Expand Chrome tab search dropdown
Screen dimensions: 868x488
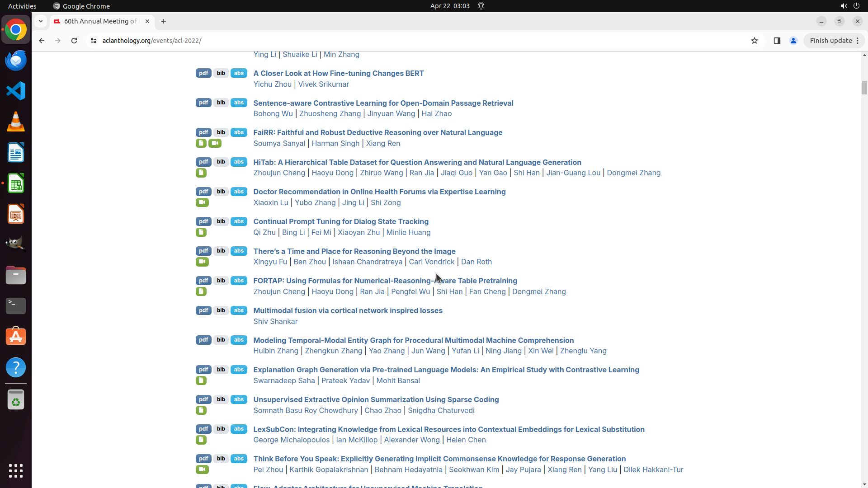tap(41, 21)
